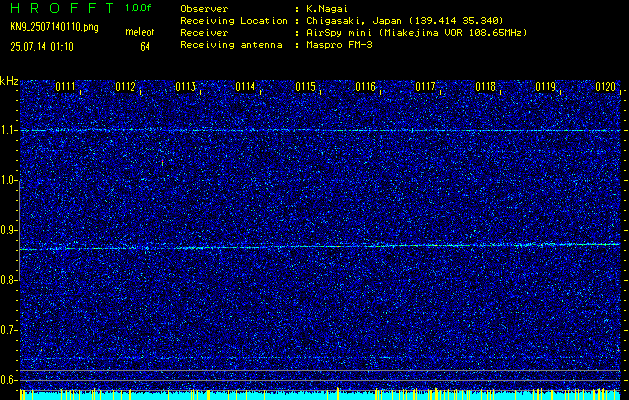Click the timestamp 25.07.14 01:10

coord(42,47)
